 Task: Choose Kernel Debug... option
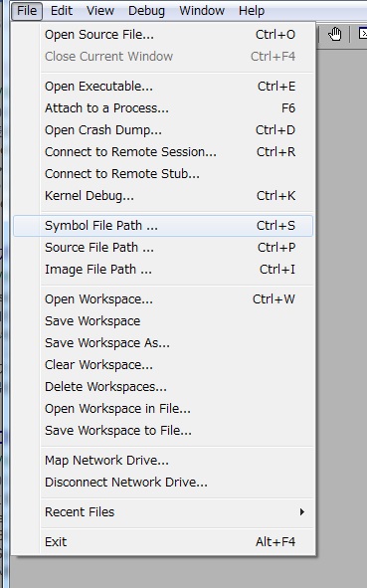[163, 196]
